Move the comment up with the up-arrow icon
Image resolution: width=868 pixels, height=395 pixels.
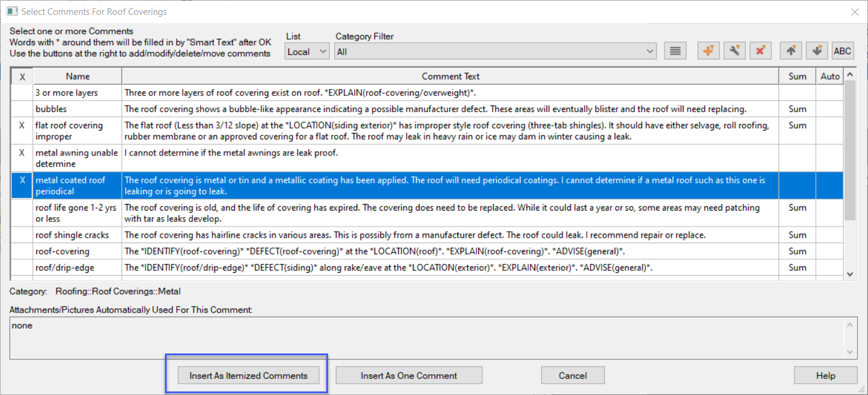click(791, 51)
